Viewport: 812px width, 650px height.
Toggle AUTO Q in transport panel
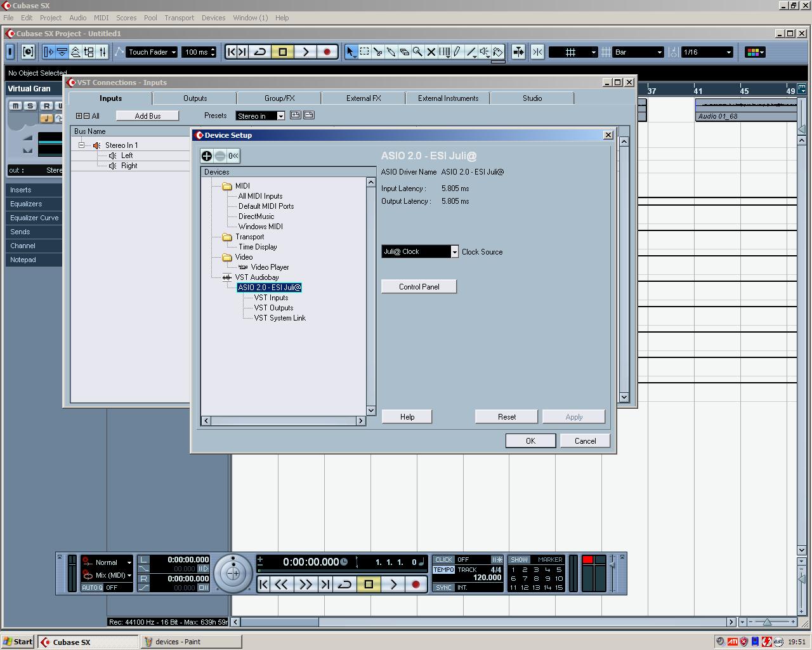click(x=93, y=588)
